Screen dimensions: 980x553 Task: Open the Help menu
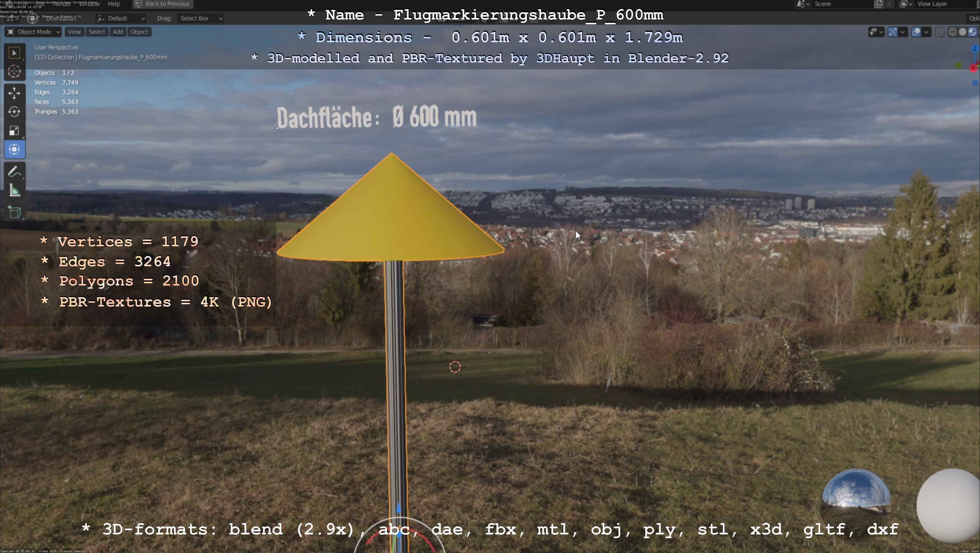(114, 4)
